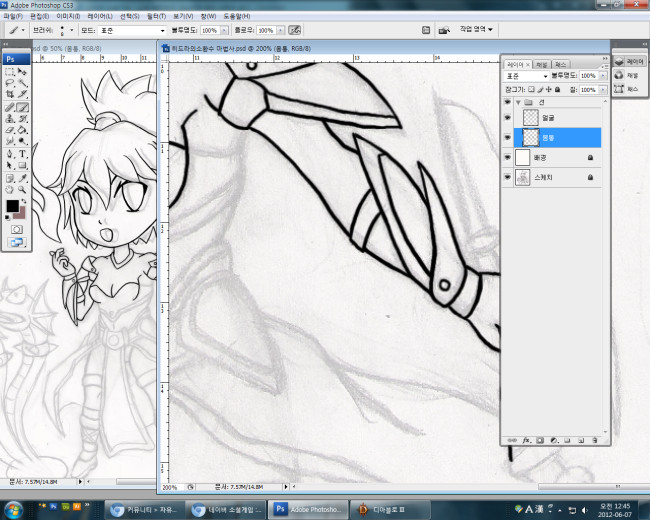
Task: Select the Type (T) tool
Action: [22, 154]
